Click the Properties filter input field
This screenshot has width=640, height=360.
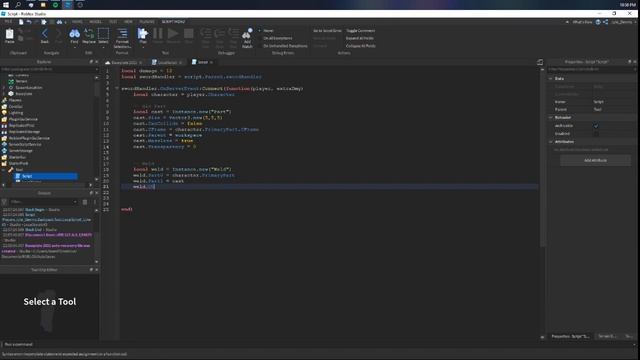pyautogui.click(x=591, y=69)
